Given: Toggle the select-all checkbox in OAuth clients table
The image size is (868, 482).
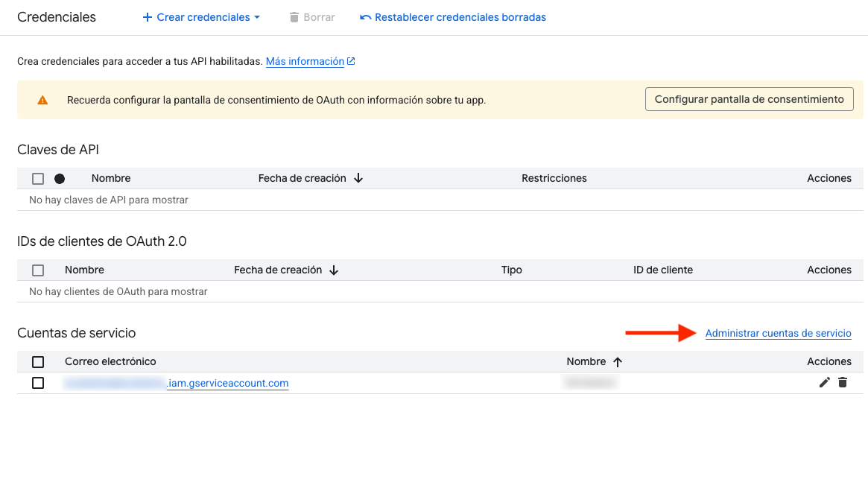Looking at the screenshot, I should click(x=38, y=270).
